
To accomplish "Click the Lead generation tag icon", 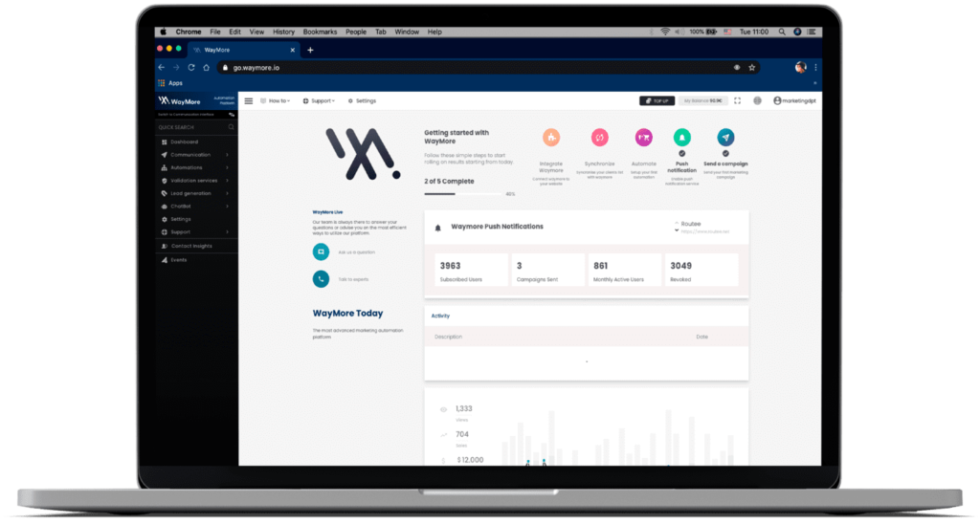I will coord(164,193).
